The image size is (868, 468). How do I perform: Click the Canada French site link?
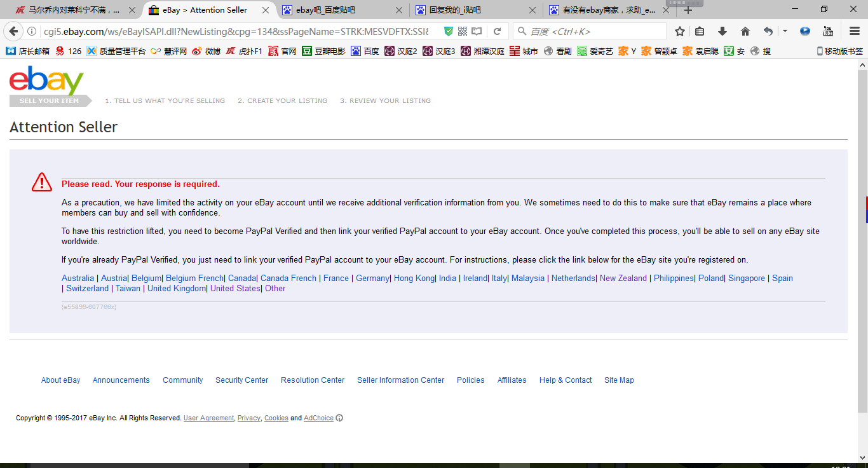[x=288, y=278]
